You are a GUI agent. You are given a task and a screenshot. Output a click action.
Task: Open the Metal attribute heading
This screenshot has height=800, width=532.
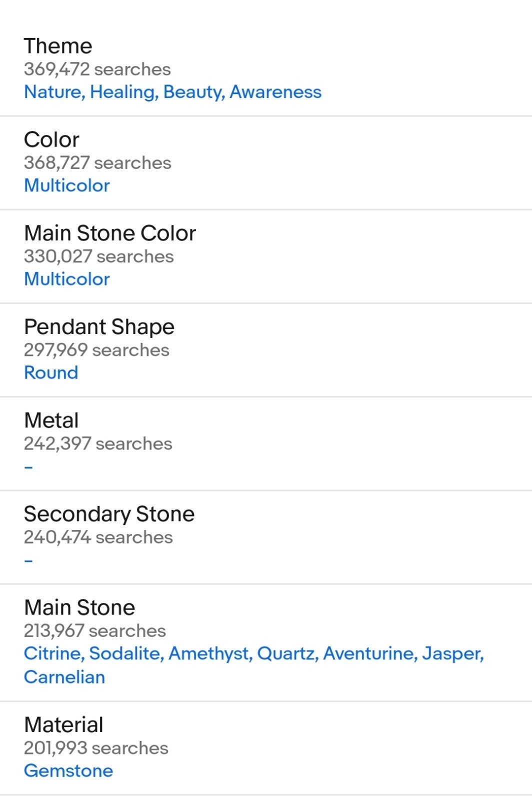(51, 420)
